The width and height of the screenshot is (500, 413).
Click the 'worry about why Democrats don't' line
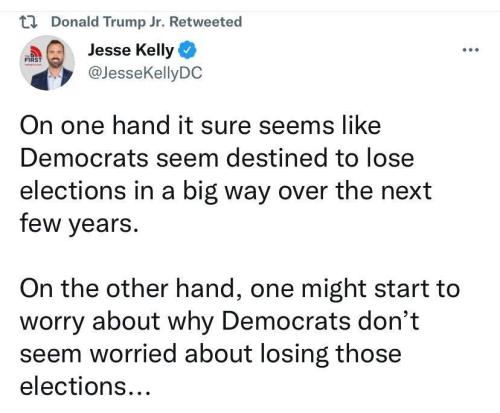click(219, 322)
